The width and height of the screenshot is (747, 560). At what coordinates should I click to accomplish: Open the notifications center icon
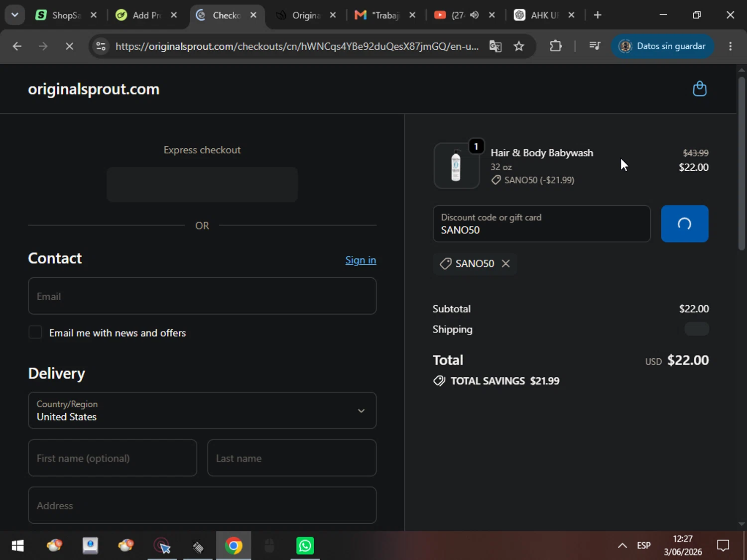point(723,546)
